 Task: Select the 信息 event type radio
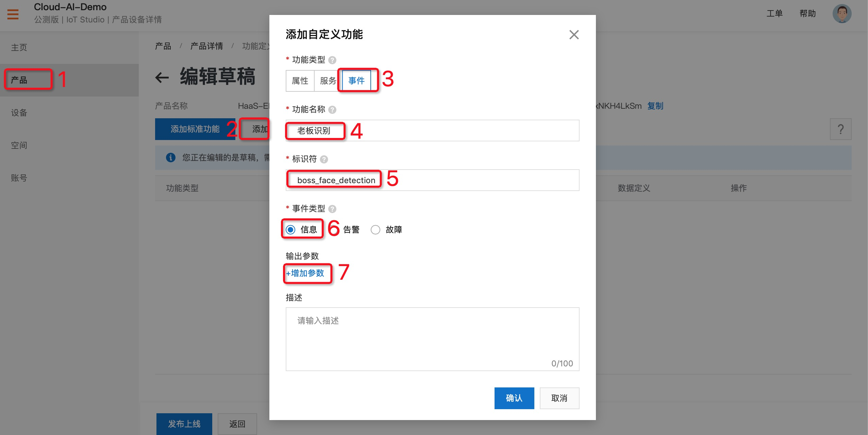pyautogui.click(x=291, y=230)
